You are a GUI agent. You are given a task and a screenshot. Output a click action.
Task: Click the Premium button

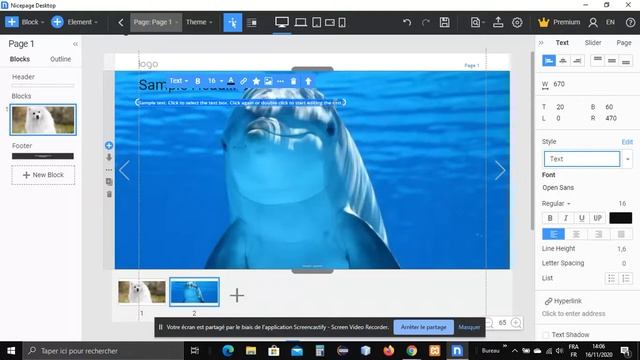[559, 22]
